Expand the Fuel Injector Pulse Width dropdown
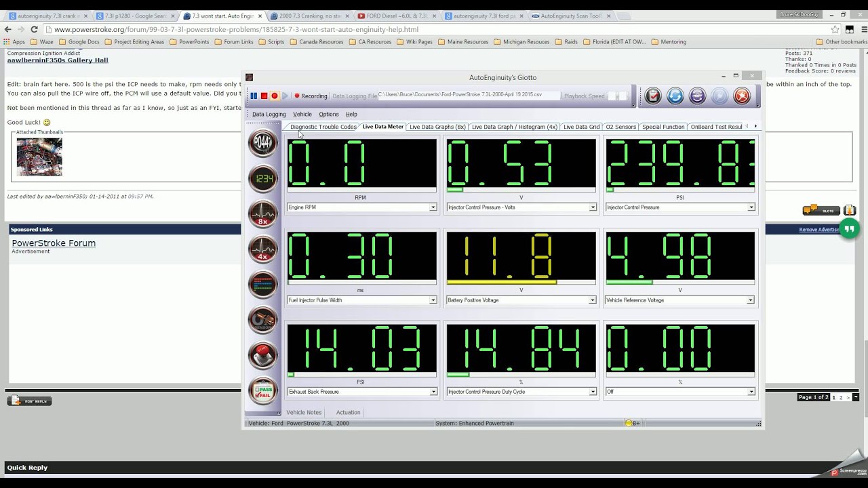Screen dimensions: 868x488 click(x=433, y=300)
